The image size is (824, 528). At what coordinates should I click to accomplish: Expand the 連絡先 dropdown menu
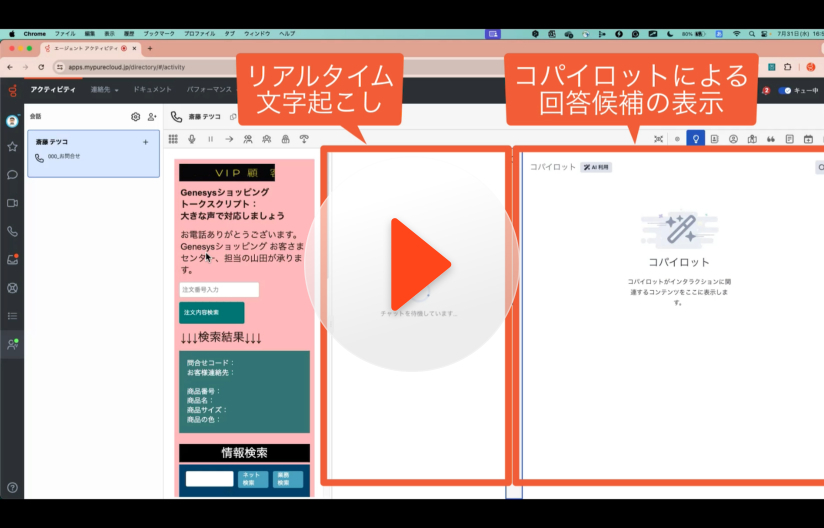pyautogui.click(x=104, y=90)
